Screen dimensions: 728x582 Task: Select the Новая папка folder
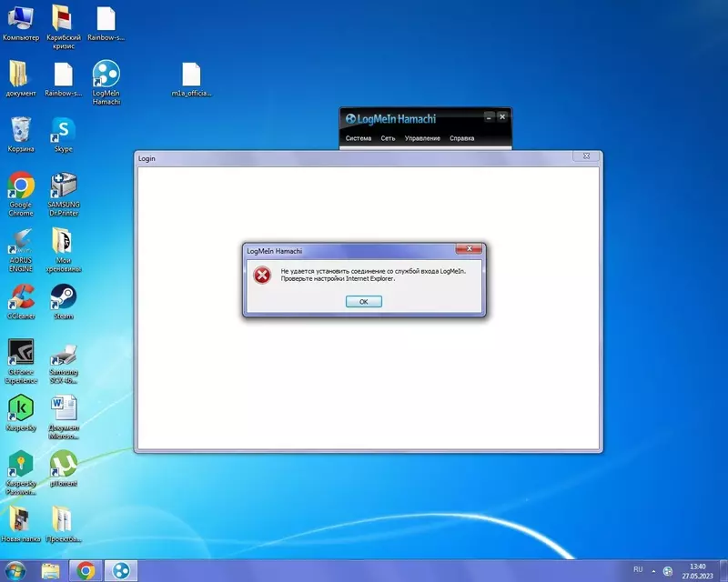tap(21, 525)
